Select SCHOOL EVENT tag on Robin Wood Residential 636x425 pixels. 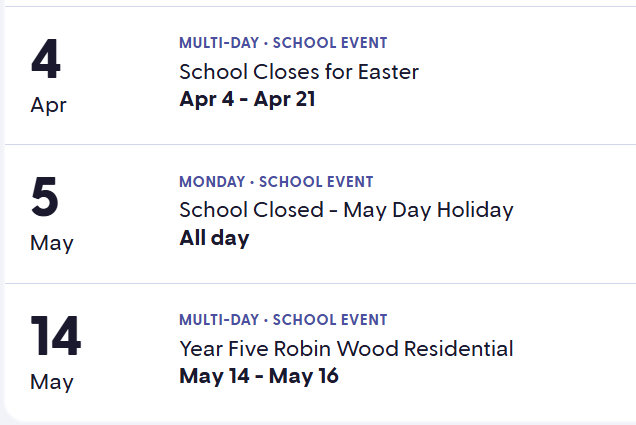[330, 320]
